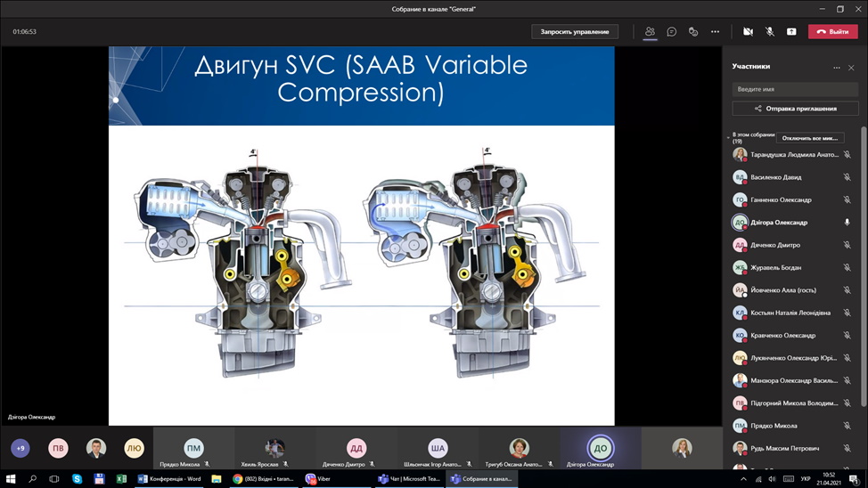Click the ПВ avatar in bottom strip

click(58, 448)
